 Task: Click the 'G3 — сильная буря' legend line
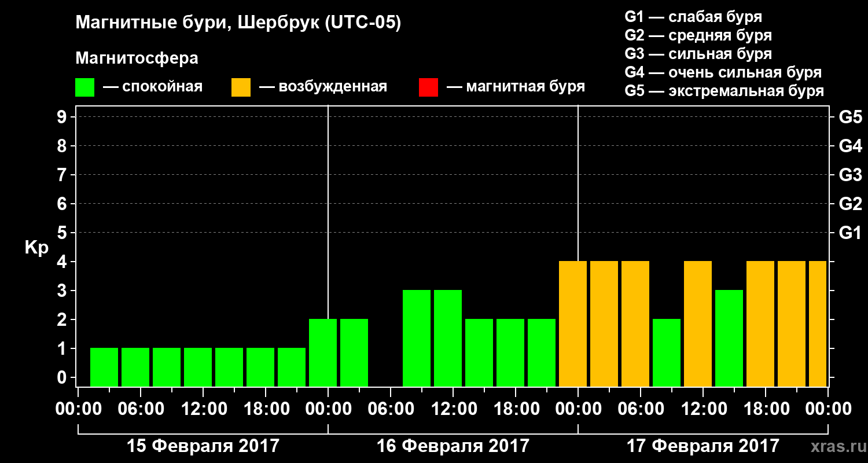(698, 54)
